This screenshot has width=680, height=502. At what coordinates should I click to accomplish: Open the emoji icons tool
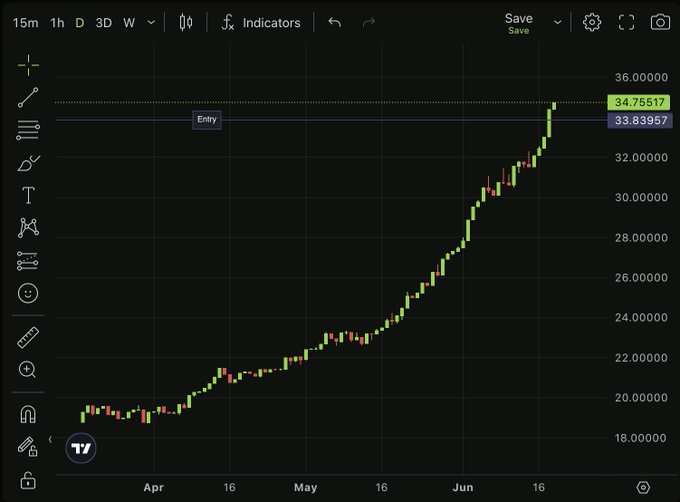pyautogui.click(x=28, y=293)
